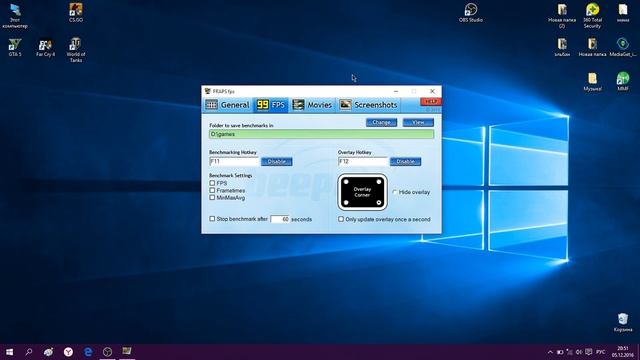
Task: Click the red HELP button
Action: [431, 102]
